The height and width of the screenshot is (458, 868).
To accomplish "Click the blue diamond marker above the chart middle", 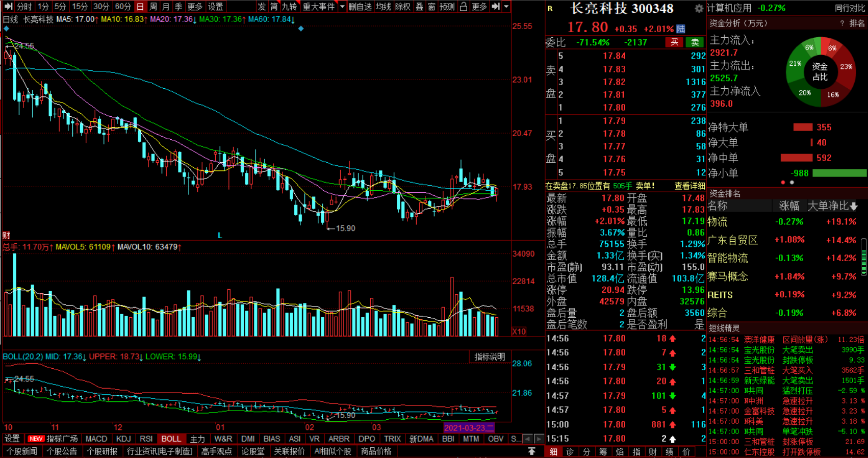I will [x=301, y=29].
